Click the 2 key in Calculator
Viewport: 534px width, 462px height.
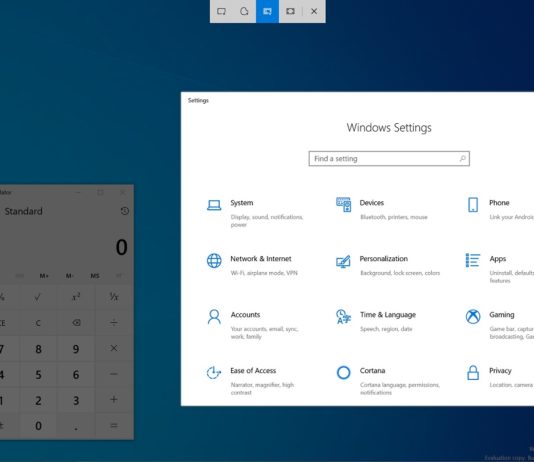pos(38,400)
